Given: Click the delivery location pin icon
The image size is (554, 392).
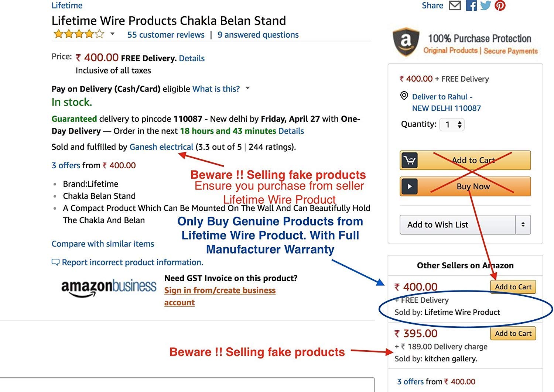Looking at the screenshot, I should click(404, 96).
